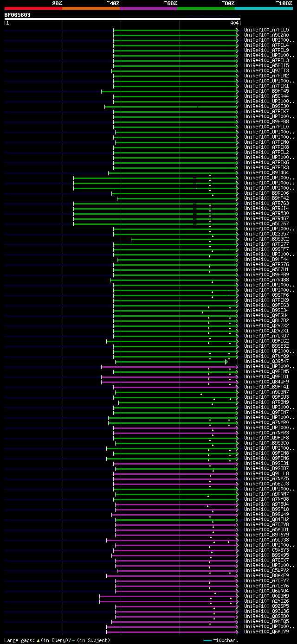Select the UniRef100_A5ADD1 hit
Screen dimensions: 297x644
[266, 529]
